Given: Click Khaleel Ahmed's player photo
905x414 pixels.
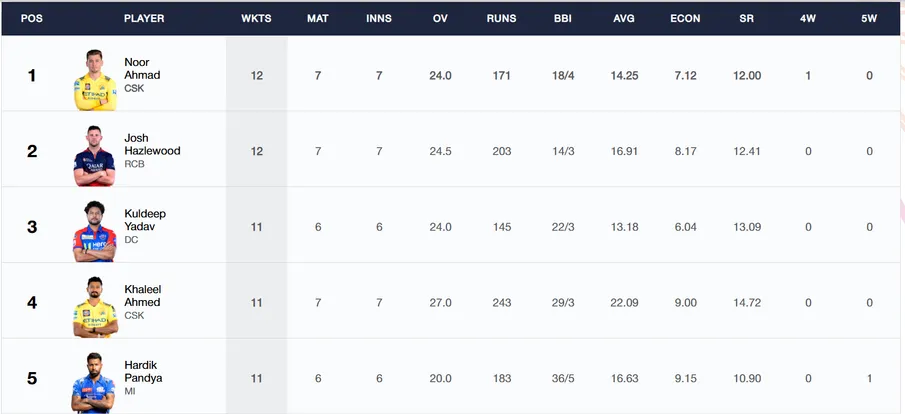Looking at the screenshot, I should (95, 307).
